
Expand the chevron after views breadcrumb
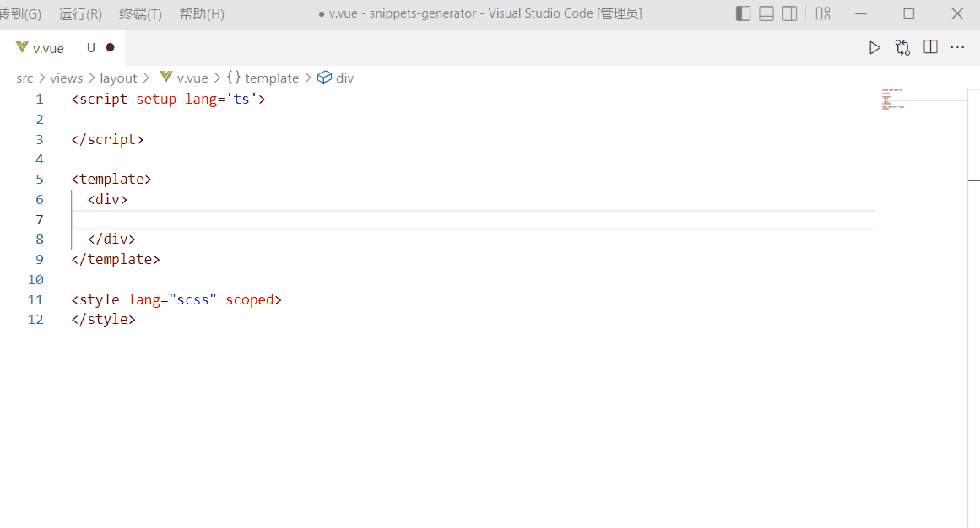[x=91, y=78]
